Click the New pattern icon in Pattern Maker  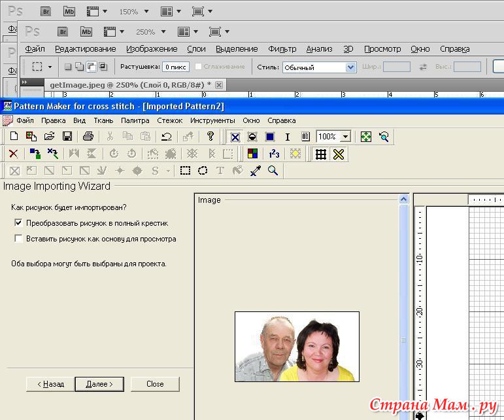point(14,136)
